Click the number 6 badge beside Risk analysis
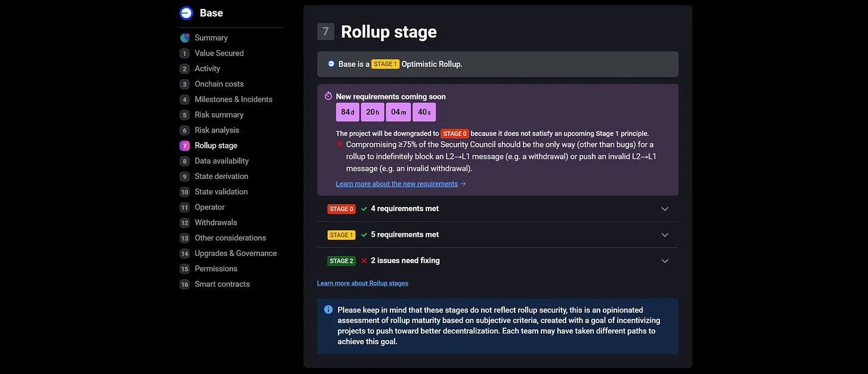 185,130
